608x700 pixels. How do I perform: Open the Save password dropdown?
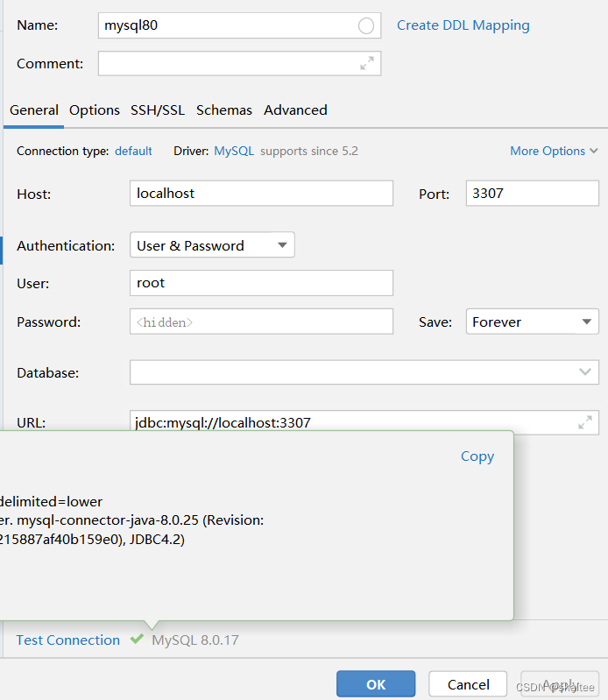pyautogui.click(x=532, y=322)
